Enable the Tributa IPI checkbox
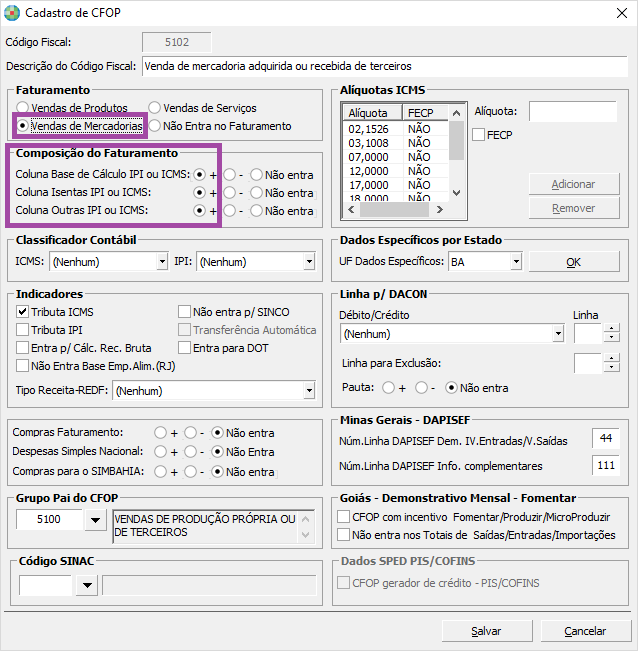Image resolution: width=638 pixels, height=651 pixels. click(x=23, y=330)
